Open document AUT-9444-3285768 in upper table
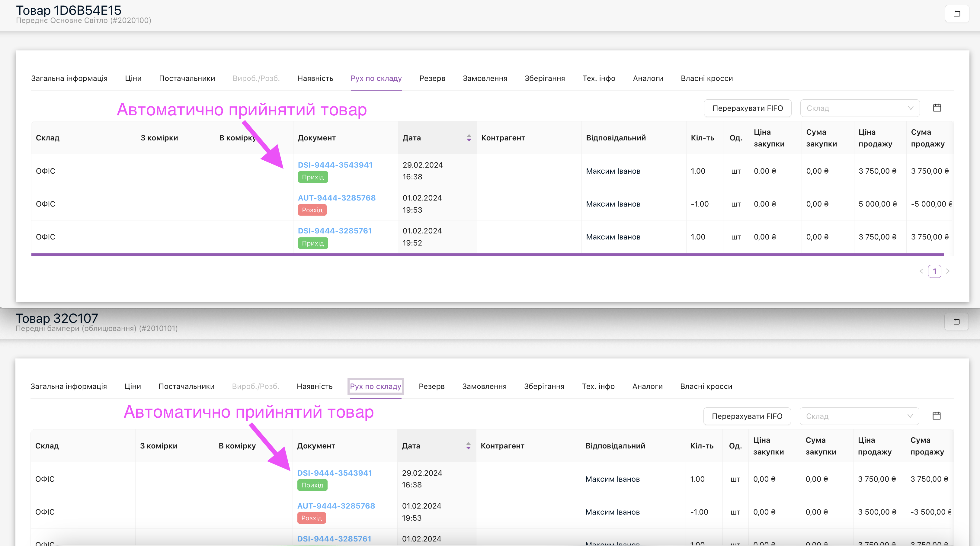The width and height of the screenshot is (980, 546). (336, 198)
